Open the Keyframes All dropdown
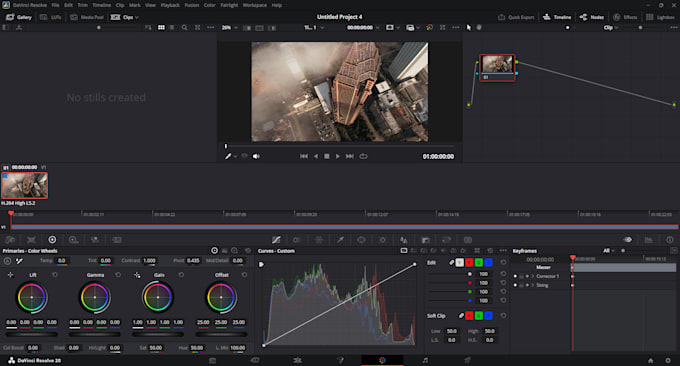This screenshot has height=366, width=680. [x=609, y=251]
